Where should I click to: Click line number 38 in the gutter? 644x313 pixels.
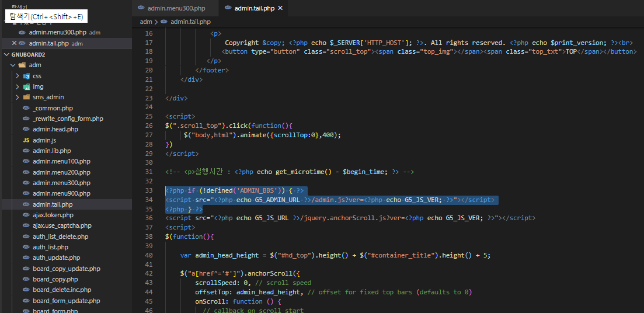(148, 246)
